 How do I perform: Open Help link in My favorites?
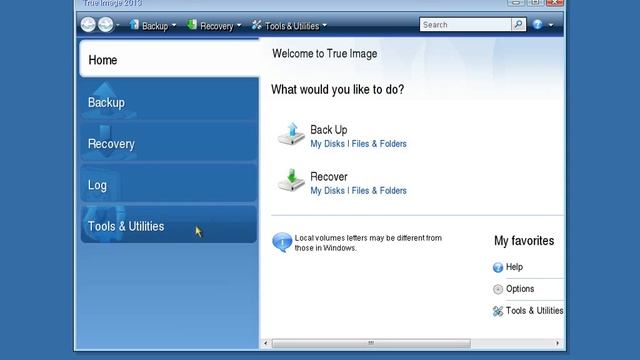coord(514,267)
